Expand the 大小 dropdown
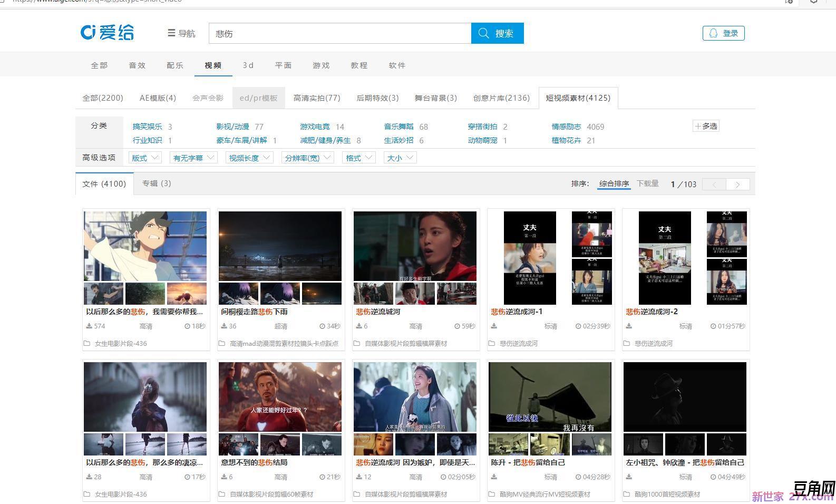The height and width of the screenshot is (504, 836). tap(400, 158)
